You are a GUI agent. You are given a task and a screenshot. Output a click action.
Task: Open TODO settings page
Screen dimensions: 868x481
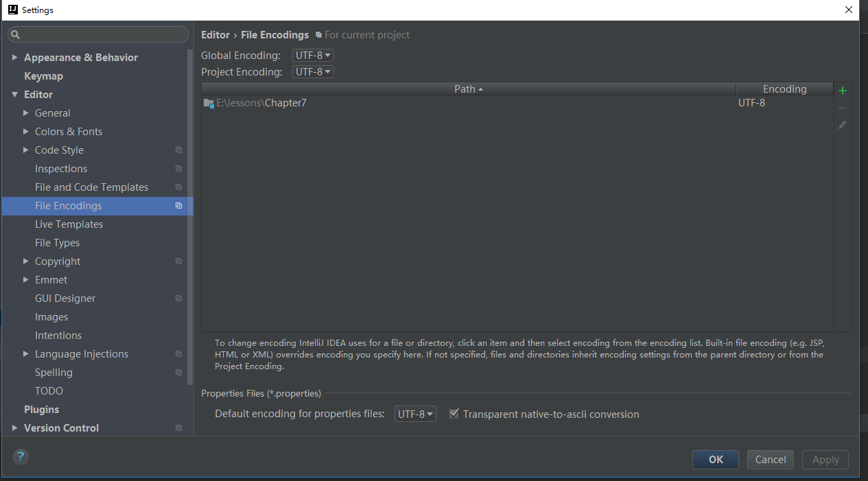[49, 391]
